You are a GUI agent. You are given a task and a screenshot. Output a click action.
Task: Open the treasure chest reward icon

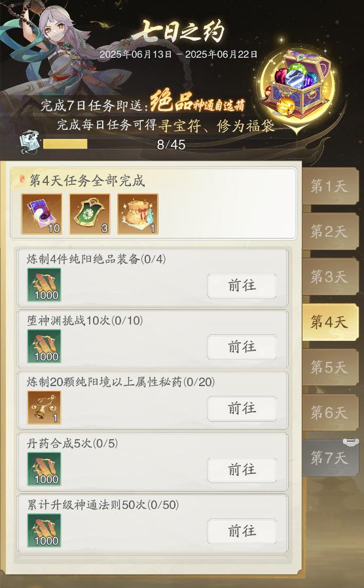coord(298,85)
